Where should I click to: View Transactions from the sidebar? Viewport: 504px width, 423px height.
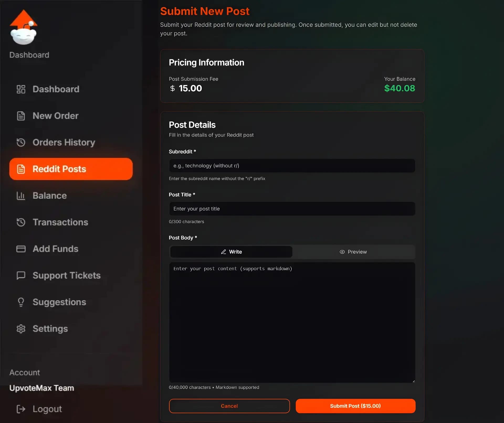[x=71, y=222]
